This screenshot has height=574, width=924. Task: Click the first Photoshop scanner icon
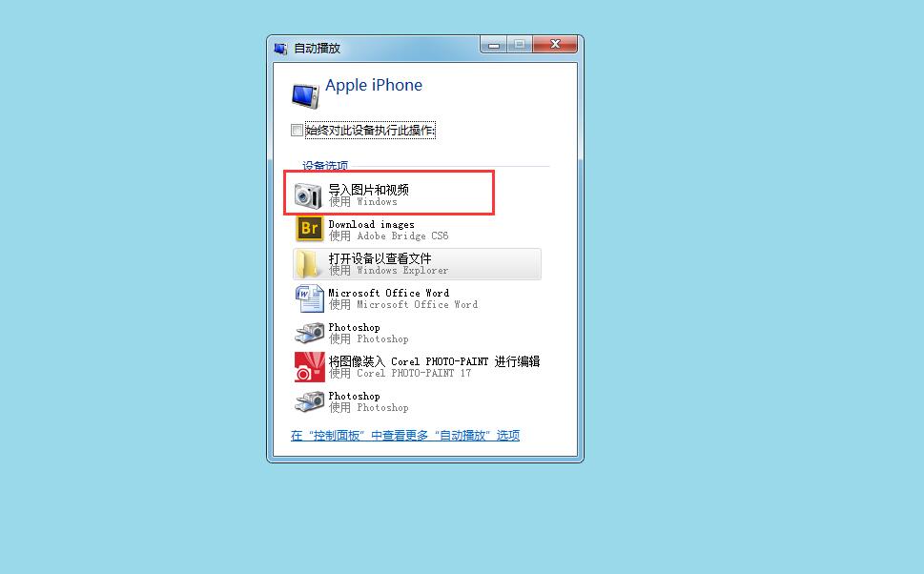(x=309, y=333)
